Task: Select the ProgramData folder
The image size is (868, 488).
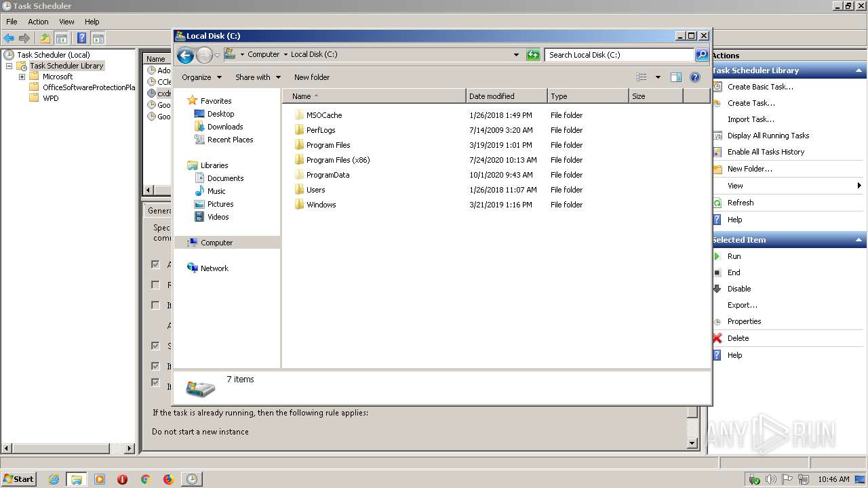Action: (328, 175)
